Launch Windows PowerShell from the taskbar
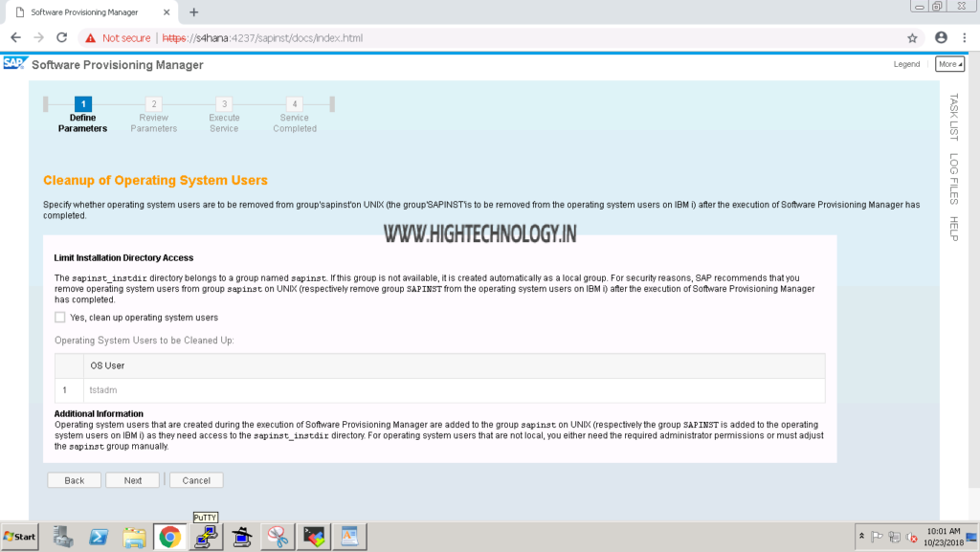Image resolution: width=980 pixels, height=552 pixels. [x=99, y=537]
